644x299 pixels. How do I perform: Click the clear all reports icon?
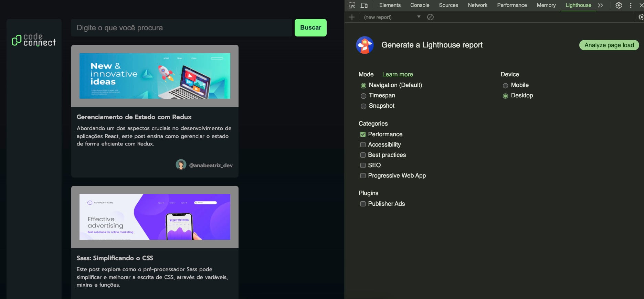430,17
